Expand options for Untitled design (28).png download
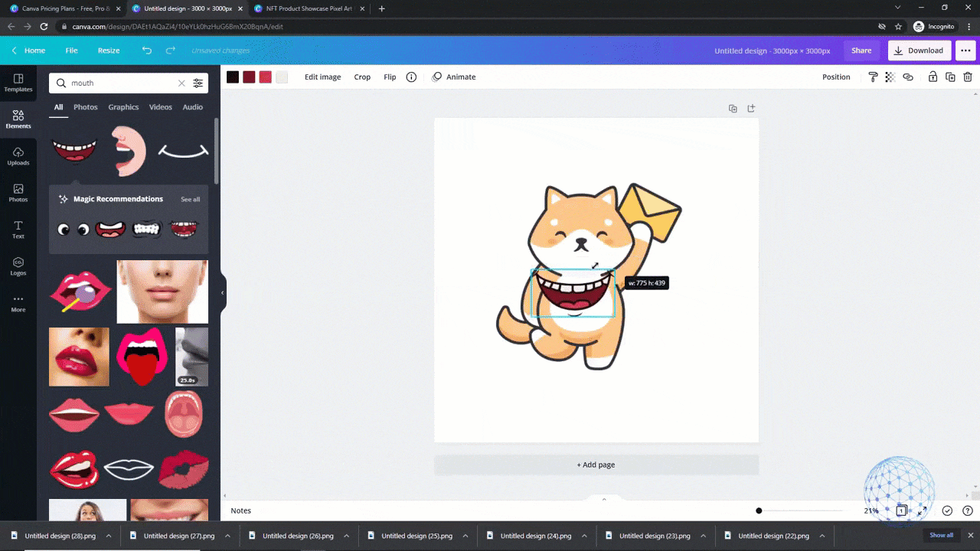980x551 pixels. pyautogui.click(x=109, y=536)
